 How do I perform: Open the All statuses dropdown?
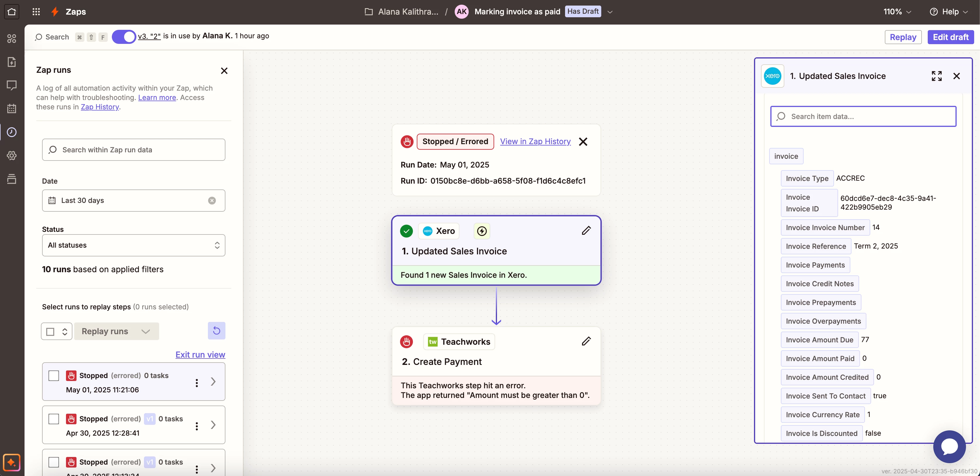133,245
